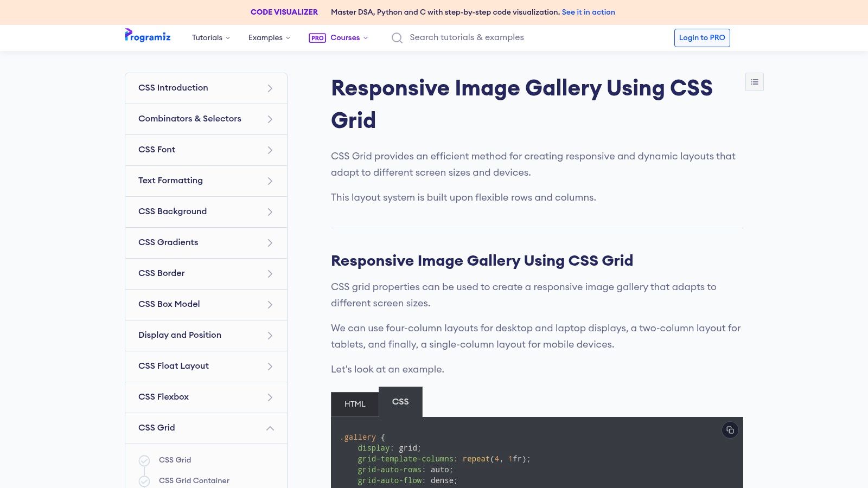Expand the Display and Position section
Screen dimensions: 868x488
(206, 336)
